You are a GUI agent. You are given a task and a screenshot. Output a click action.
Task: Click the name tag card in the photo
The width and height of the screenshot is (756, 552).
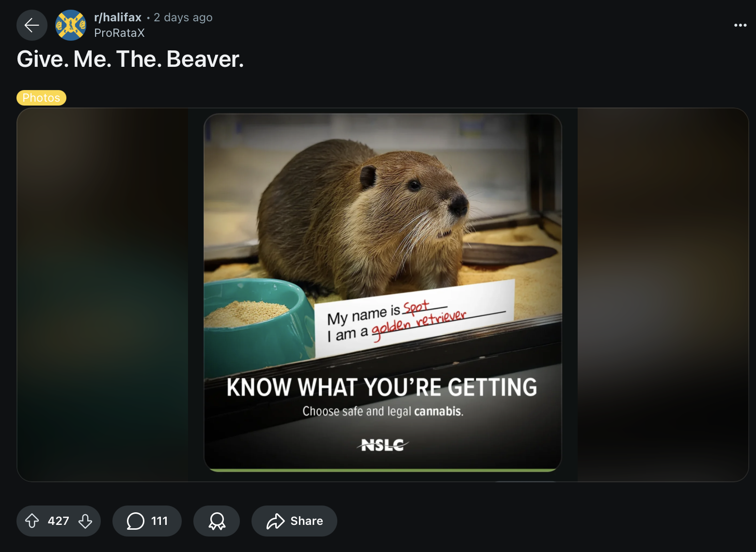point(415,317)
